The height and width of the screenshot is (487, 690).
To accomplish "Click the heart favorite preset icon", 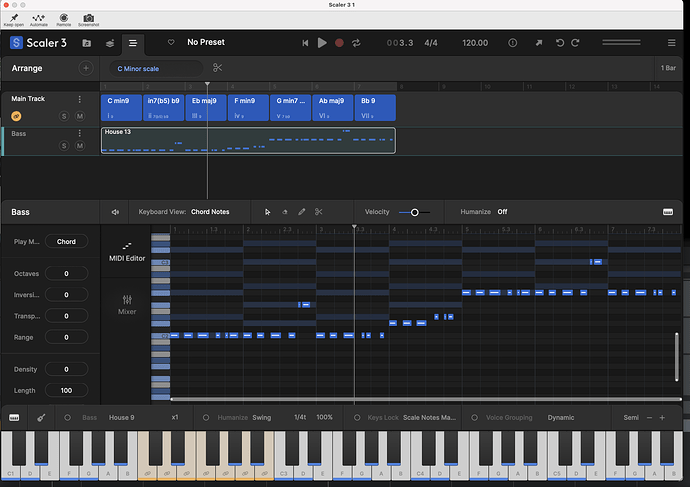I will tap(170, 43).
